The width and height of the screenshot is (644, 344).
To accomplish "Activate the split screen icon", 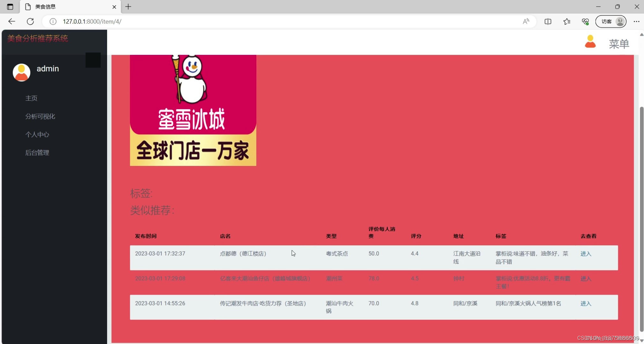I will 548,21.
